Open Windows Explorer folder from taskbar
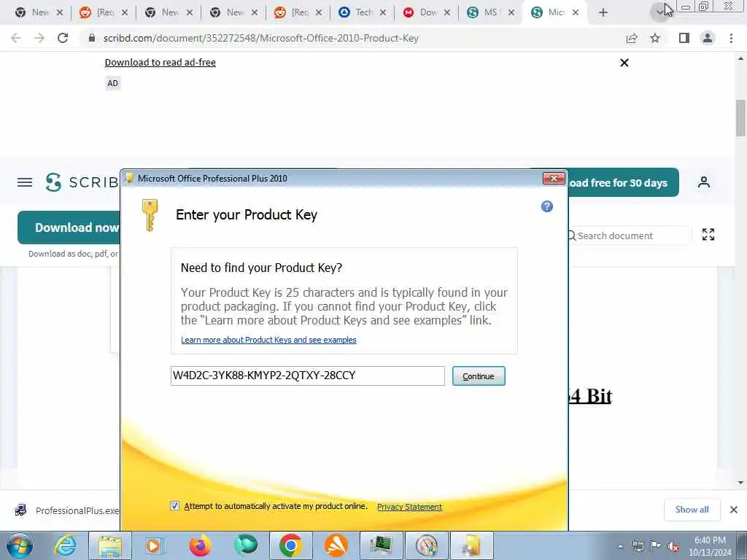Screen dimensions: 747x560 pyautogui.click(x=110, y=545)
